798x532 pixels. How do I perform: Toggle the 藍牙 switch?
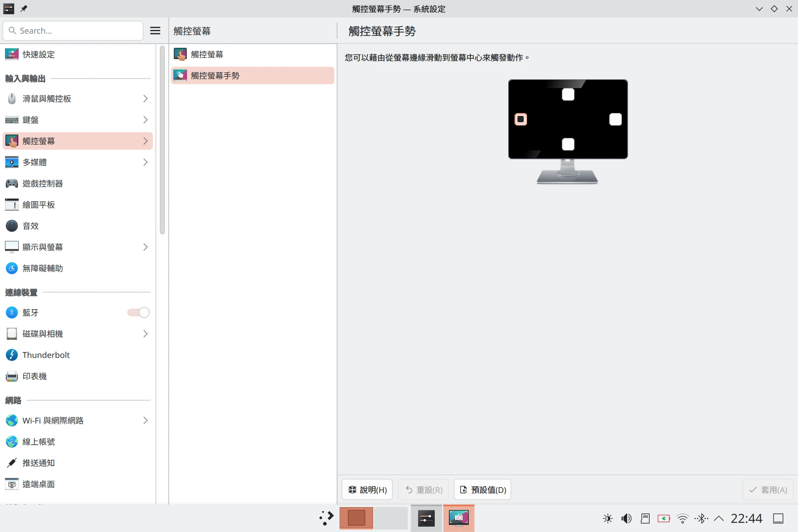pyautogui.click(x=138, y=313)
